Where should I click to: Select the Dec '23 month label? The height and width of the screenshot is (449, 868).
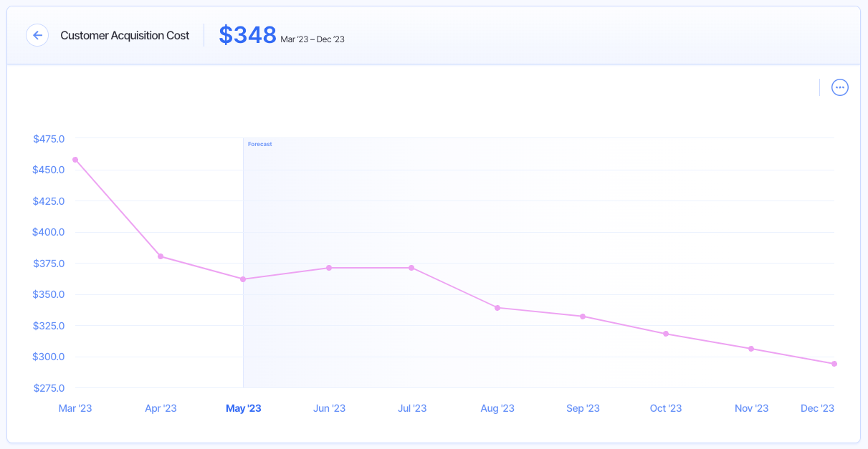click(817, 407)
